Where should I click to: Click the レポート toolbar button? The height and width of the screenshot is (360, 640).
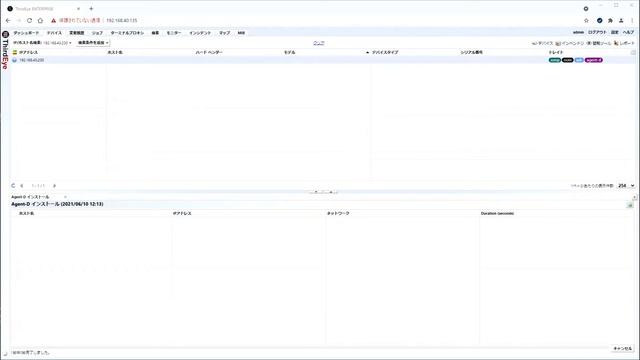click(624, 43)
